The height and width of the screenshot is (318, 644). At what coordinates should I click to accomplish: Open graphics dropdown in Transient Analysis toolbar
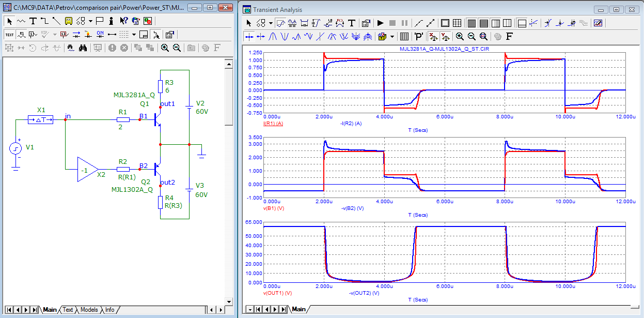coord(271,23)
